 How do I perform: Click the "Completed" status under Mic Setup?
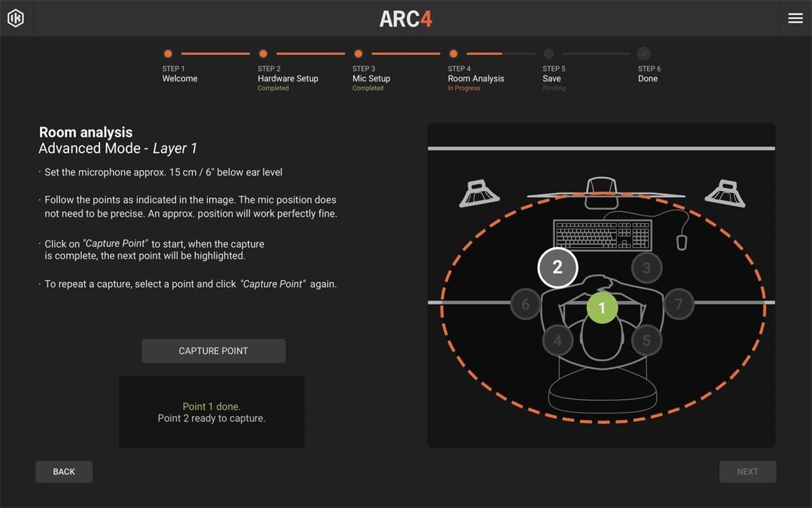point(368,88)
